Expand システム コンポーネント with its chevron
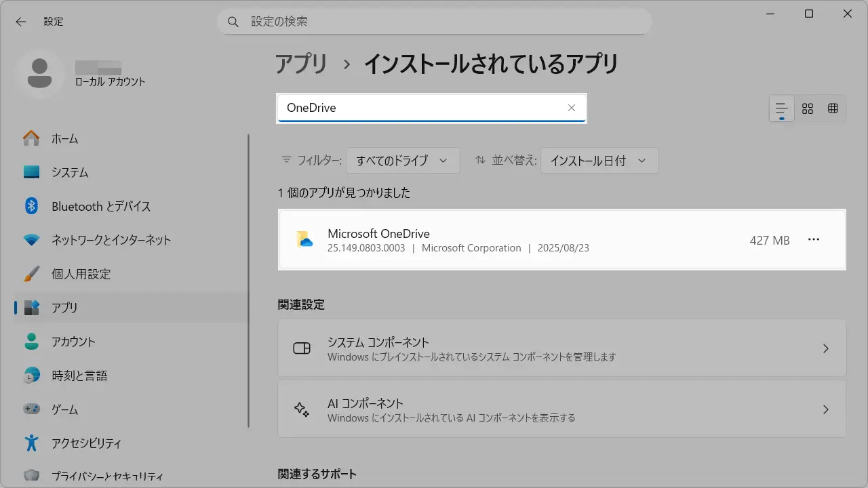This screenshot has height=488, width=868. point(826,348)
